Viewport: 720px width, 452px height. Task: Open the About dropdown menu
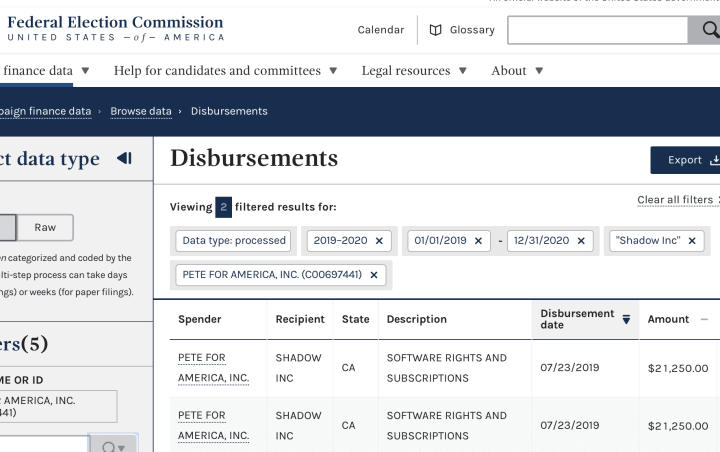click(517, 71)
